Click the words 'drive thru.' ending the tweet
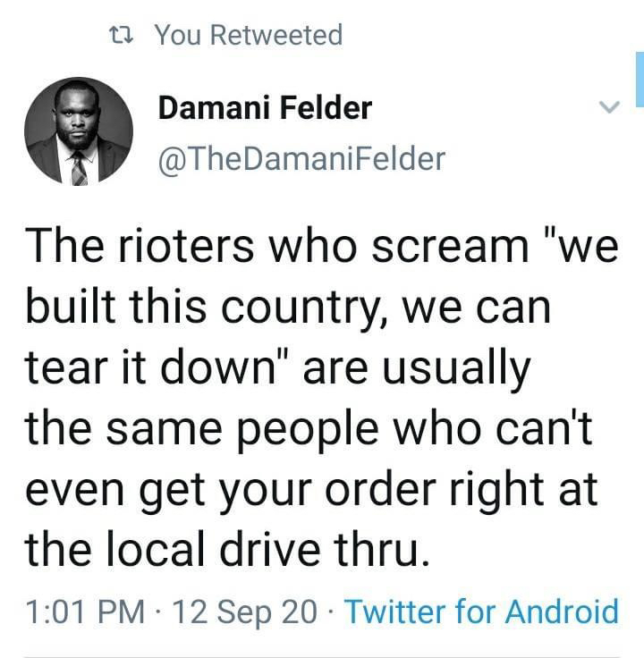The image size is (644, 658). click(x=326, y=549)
